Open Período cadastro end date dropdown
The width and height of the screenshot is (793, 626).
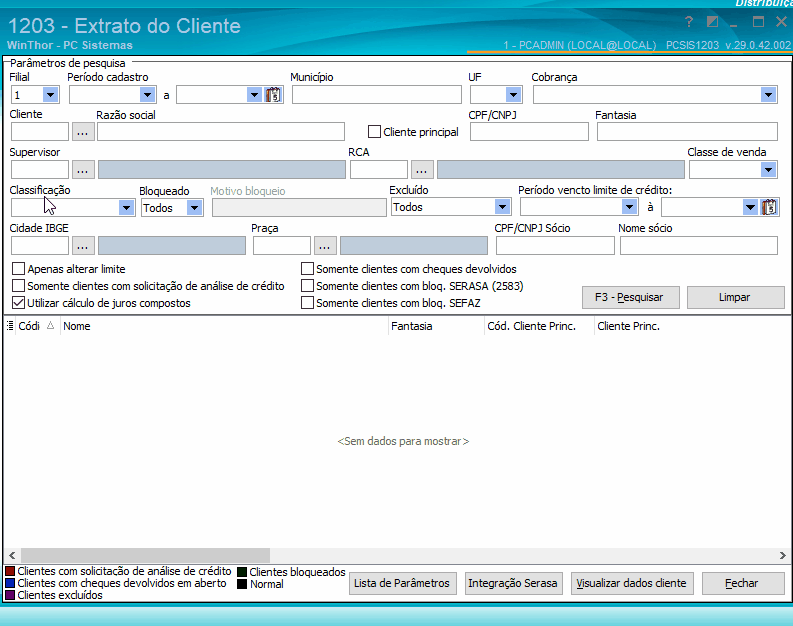click(254, 95)
